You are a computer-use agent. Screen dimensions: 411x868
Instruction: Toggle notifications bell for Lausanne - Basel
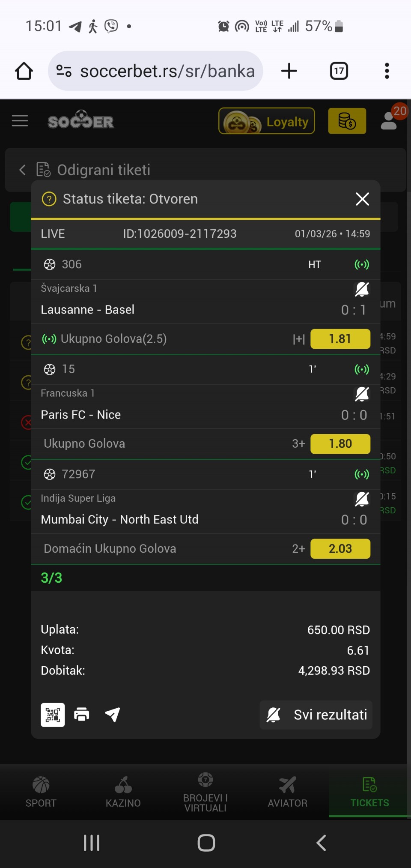click(362, 289)
